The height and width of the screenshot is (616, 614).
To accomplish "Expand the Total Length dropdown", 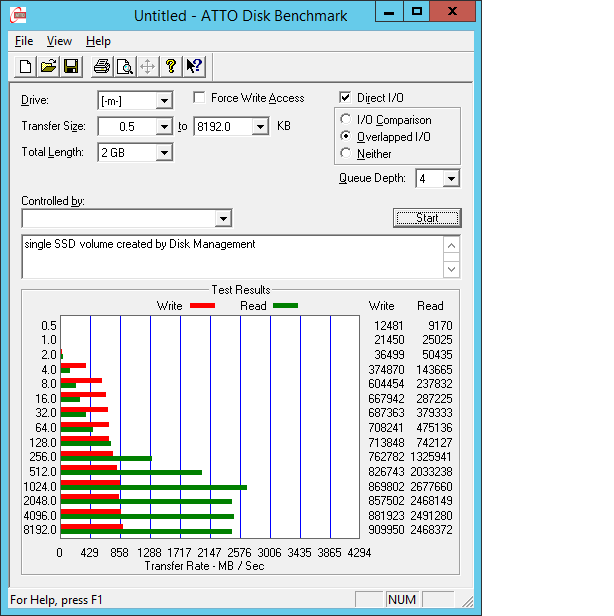I will tap(164, 152).
